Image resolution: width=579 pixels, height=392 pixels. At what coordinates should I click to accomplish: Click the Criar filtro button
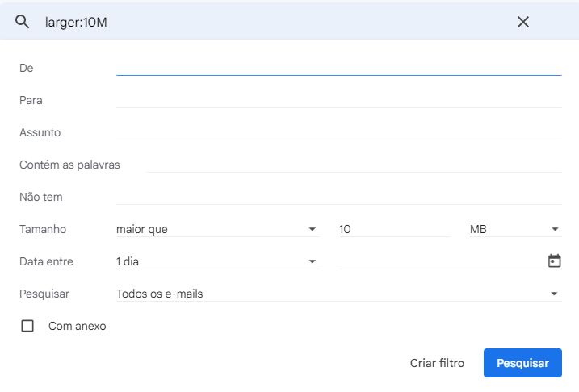[437, 363]
